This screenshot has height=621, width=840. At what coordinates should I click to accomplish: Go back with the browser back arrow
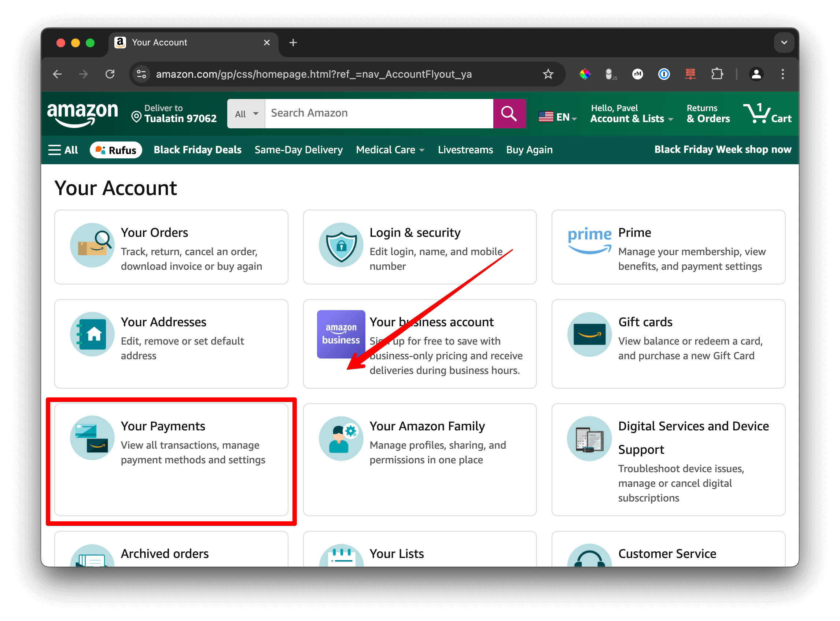(57, 74)
